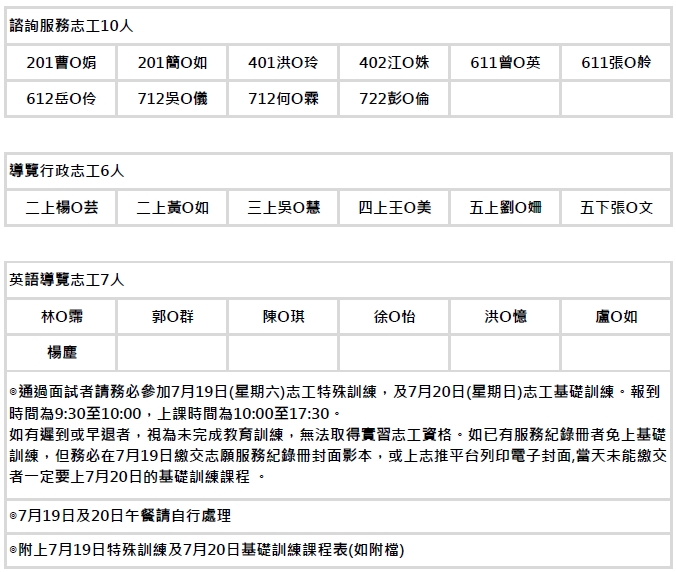Select the cell 712吳O儀
676x572 pixels.
[172, 99]
